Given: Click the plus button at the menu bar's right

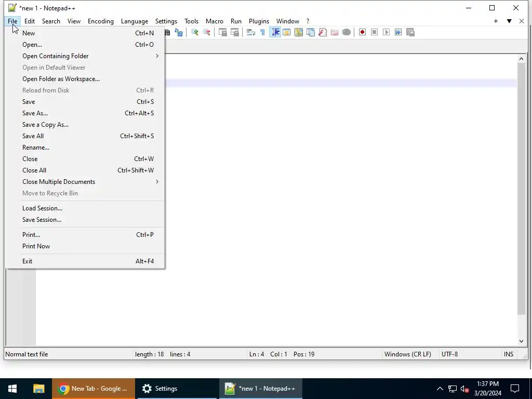Looking at the screenshot, I should pos(496,21).
